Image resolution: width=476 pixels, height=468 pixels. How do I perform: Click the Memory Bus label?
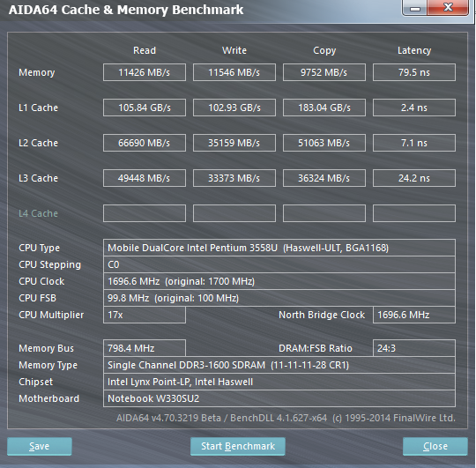[x=46, y=348]
